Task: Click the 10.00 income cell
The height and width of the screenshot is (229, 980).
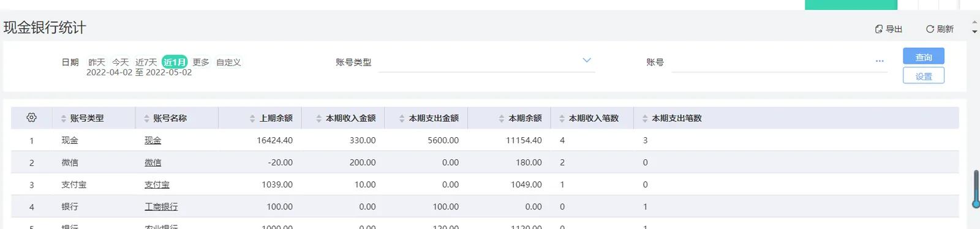Action: pyautogui.click(x=365, y=184)
